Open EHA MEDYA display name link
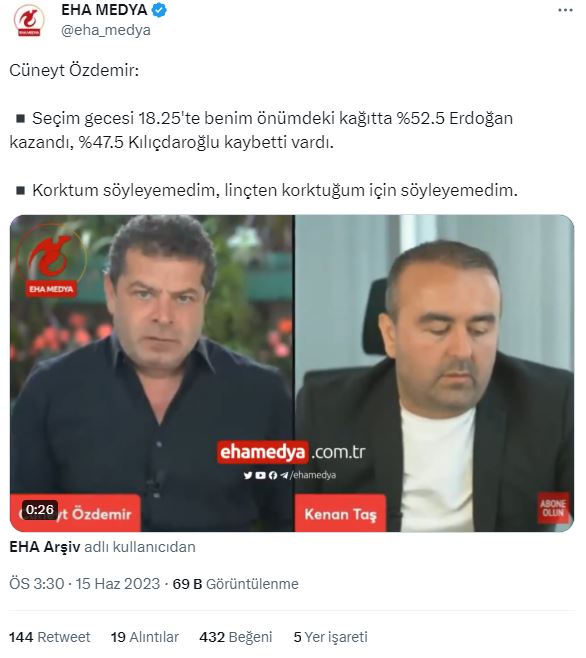 [104, 10]
